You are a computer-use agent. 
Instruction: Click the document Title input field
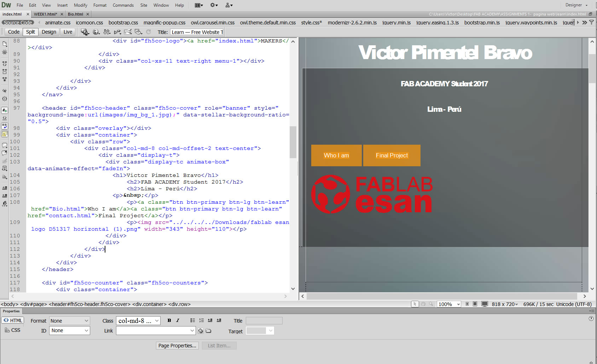click(197, 32)
